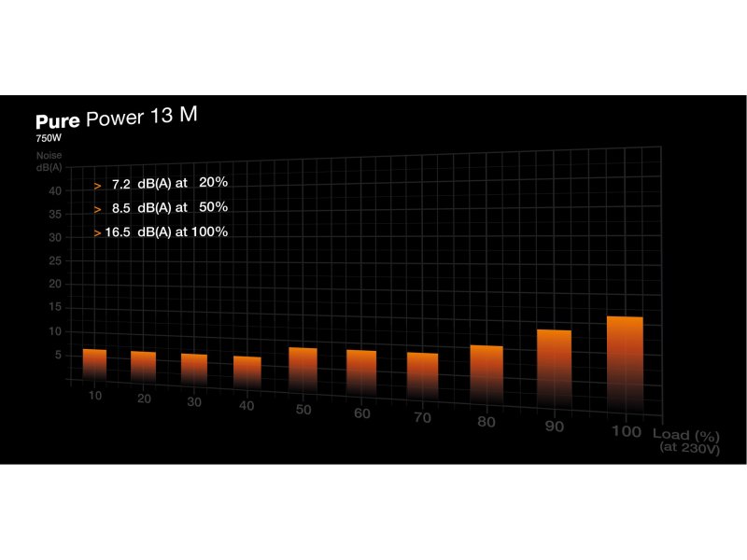The width and height of the screenshot is (747, 560).
Task: Select the orange bar above load 90
Action: click(554, 371)
